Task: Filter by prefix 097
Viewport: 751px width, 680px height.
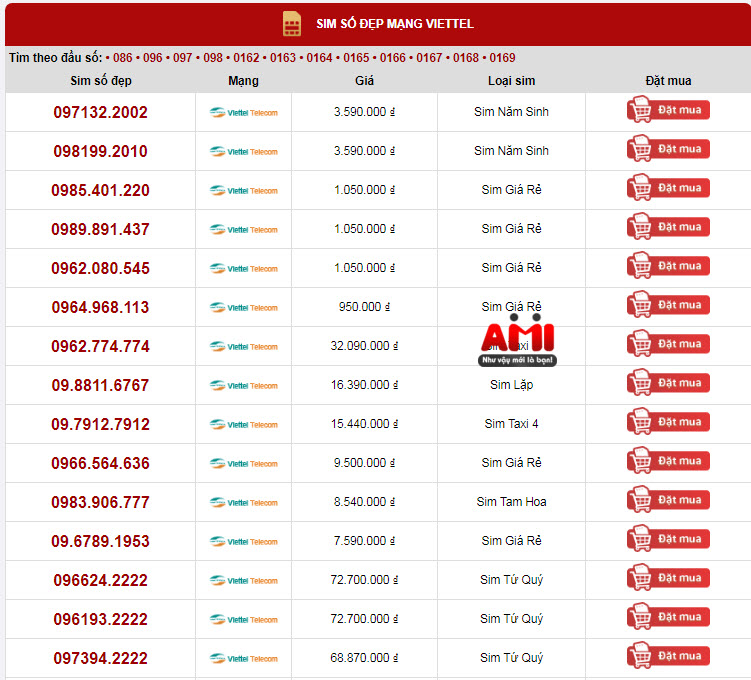Action: tap(182, 58)
